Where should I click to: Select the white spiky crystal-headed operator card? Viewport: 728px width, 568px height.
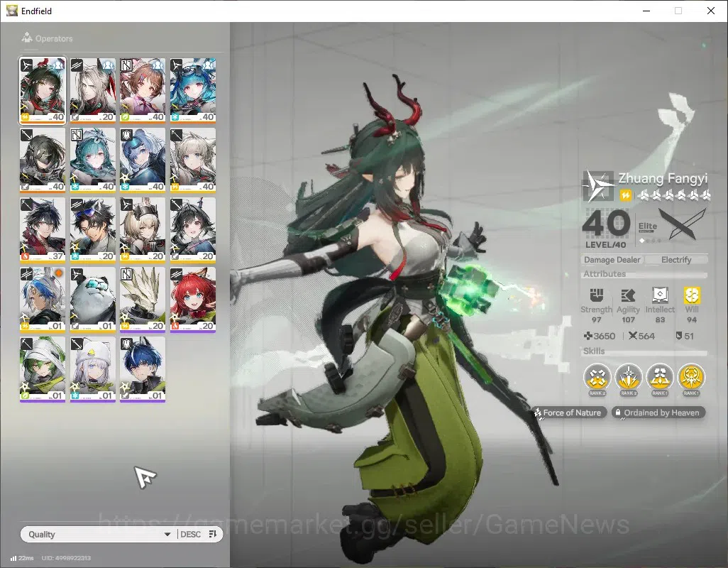(x=143, y=300)
